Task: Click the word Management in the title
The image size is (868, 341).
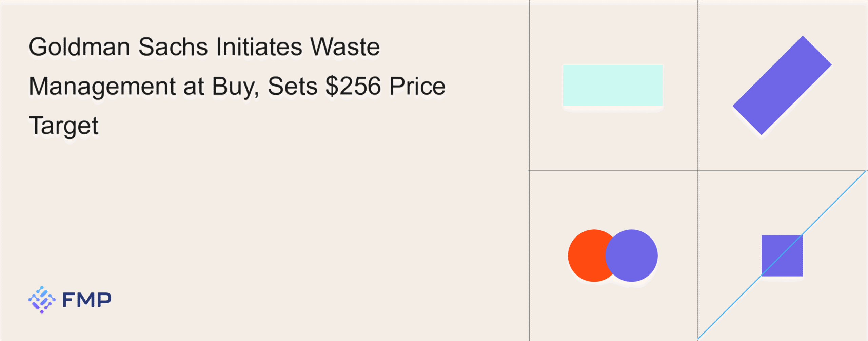Action: coord(102,86)
